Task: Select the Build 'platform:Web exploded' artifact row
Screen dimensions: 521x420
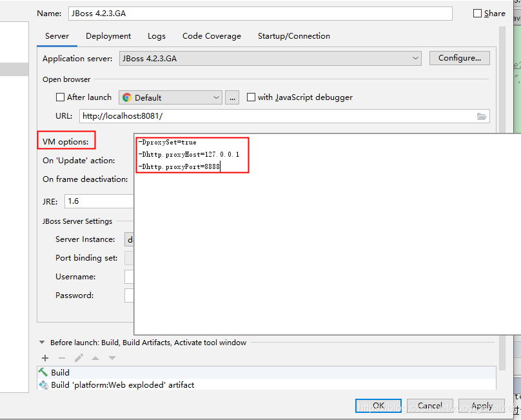Action: tap(266, 385)
